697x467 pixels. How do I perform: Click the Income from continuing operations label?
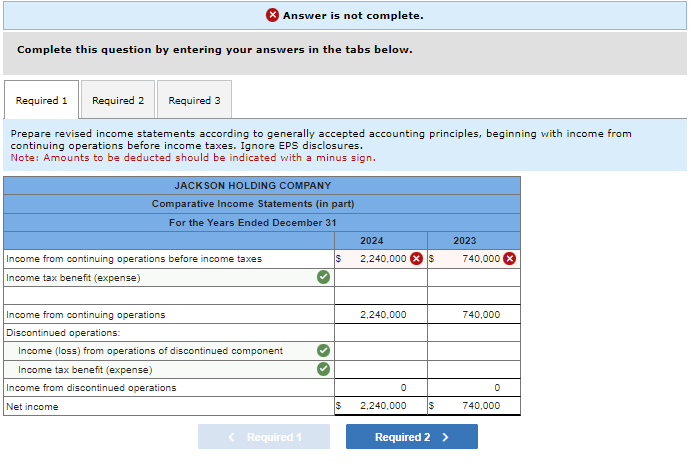pyautogui.click(x=85, y=315)
